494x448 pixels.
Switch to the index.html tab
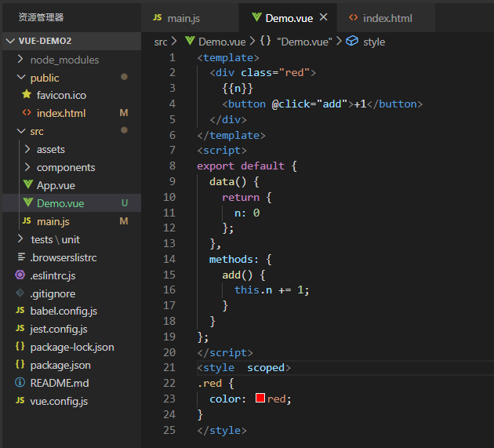click(387, 18)
